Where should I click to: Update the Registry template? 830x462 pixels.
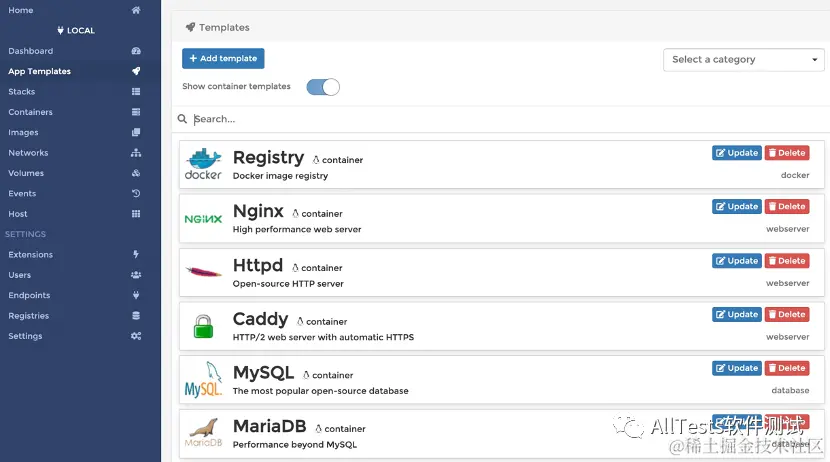pyautogui.click(x=736, y=153)
